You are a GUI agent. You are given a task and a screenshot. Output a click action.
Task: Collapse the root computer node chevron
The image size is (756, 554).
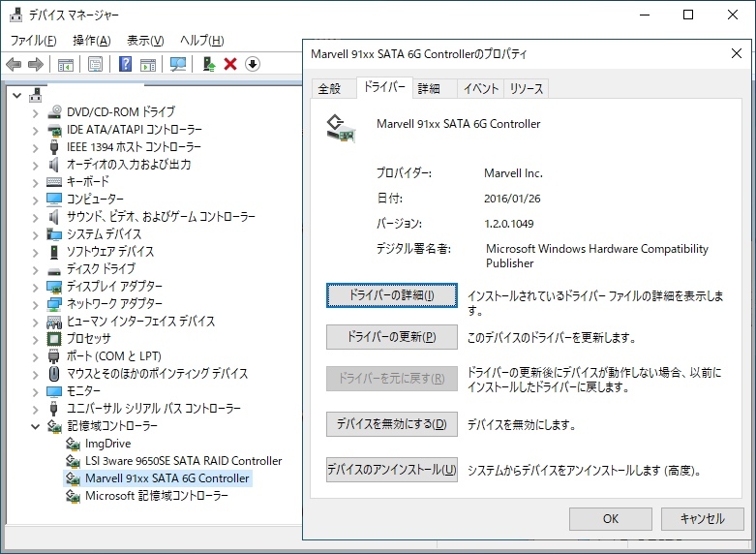point(17,96)
